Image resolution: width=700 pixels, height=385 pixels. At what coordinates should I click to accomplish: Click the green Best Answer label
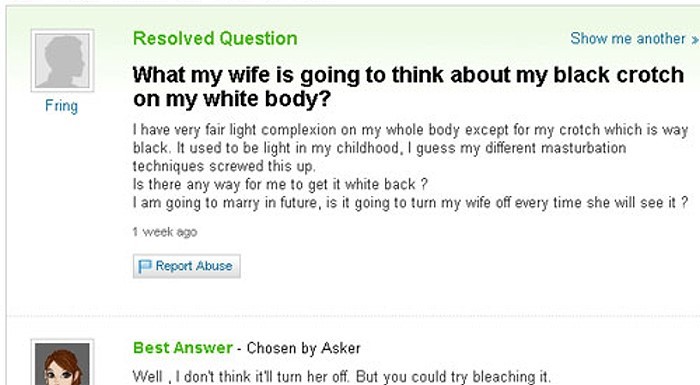pos(183,348)
